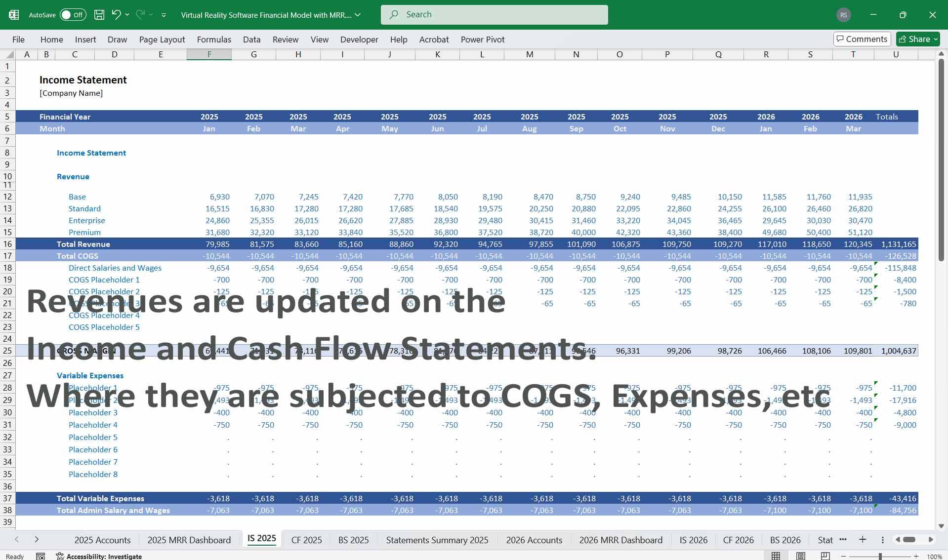Open the Page Layout ribbon tab

click(162, 40)
